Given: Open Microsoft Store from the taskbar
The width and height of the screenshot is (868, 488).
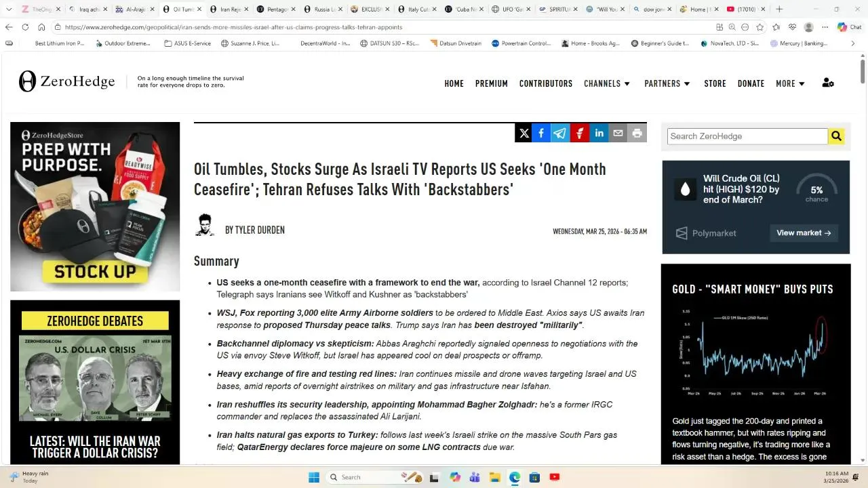Looking at the screenshot, I should click(x=534, y=477).
